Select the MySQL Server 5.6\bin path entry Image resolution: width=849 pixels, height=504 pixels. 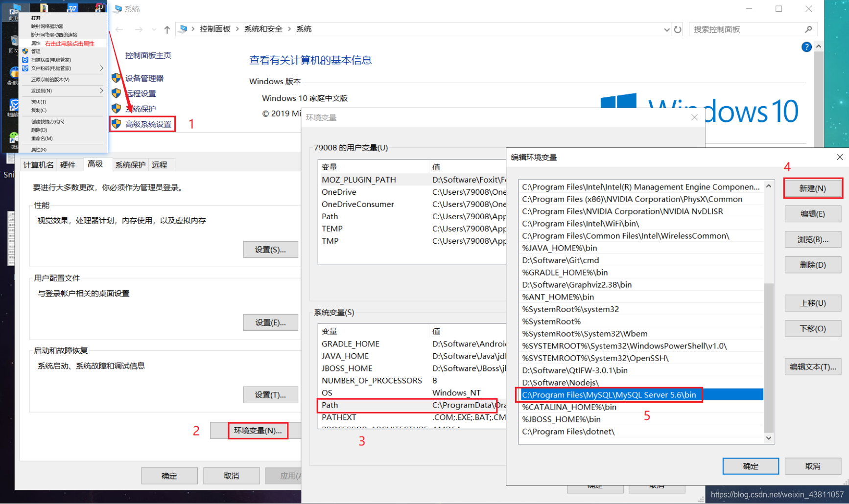pos(641,395)
